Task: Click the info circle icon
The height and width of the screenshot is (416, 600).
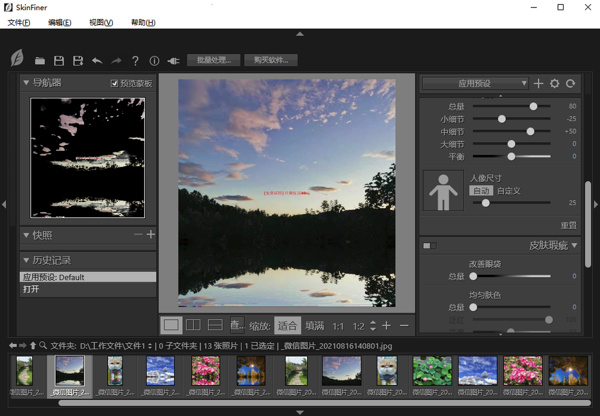Action: coord(153,61)
